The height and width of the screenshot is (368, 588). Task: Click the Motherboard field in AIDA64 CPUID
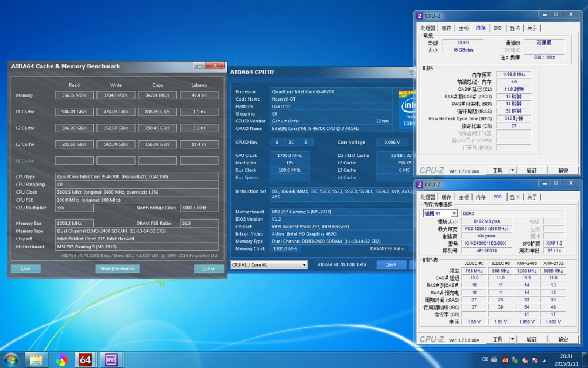341,212
